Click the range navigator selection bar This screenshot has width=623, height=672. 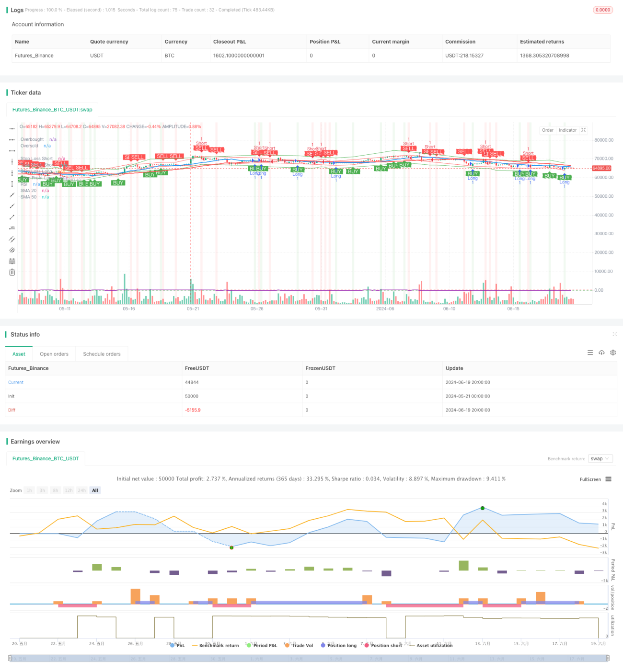pyautogui.click(x=309, y=658)
